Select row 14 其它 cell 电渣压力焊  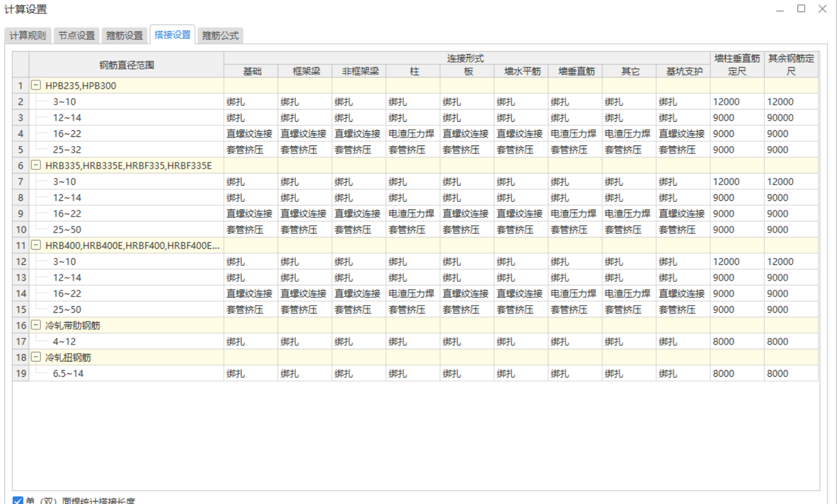tap(629, 293)
